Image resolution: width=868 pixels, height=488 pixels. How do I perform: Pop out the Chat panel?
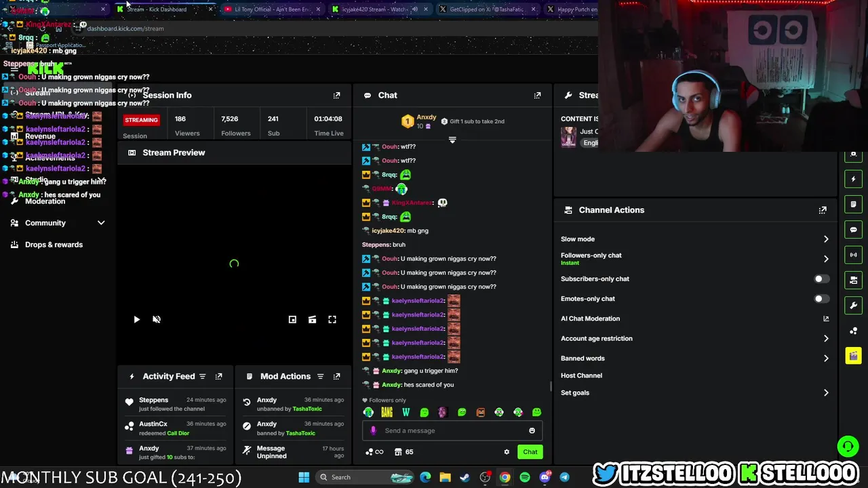pyautogui.click(x=537, y=96)
